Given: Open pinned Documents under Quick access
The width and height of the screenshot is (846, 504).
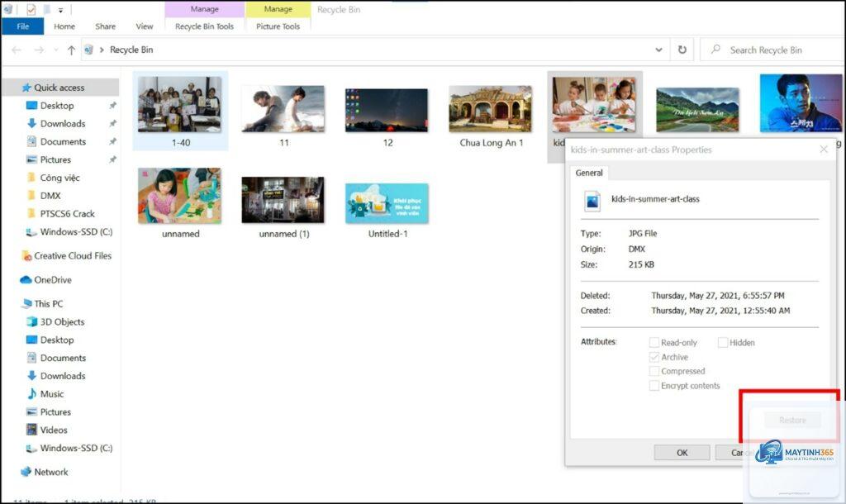Looking at the screenshot, I should [63, 142].
